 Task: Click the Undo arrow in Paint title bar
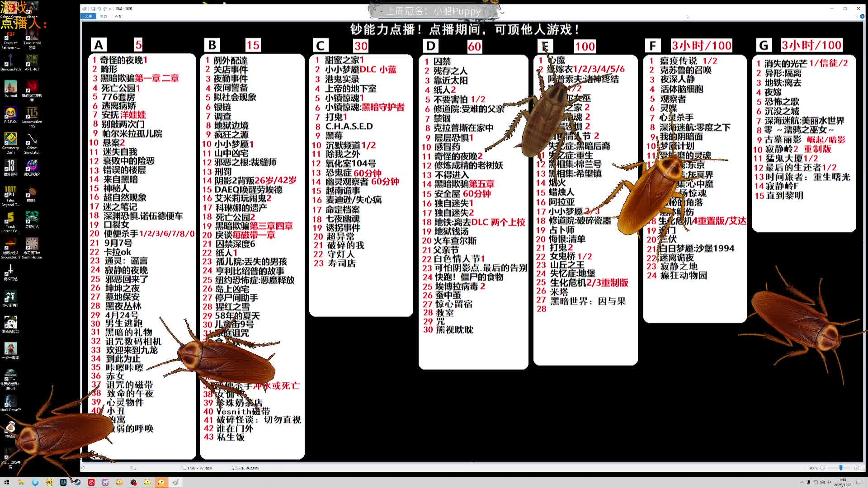(99, 9)
